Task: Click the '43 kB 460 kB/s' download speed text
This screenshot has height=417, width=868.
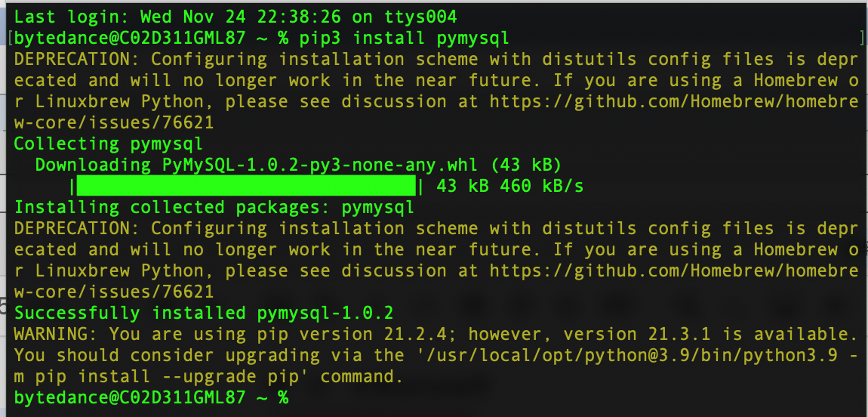Action: (509, 186)
